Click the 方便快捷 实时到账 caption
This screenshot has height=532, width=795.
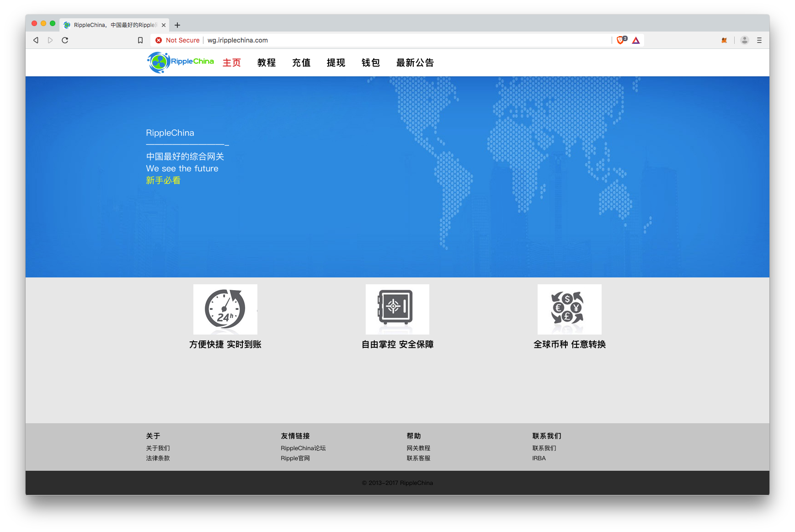[225, 344]
